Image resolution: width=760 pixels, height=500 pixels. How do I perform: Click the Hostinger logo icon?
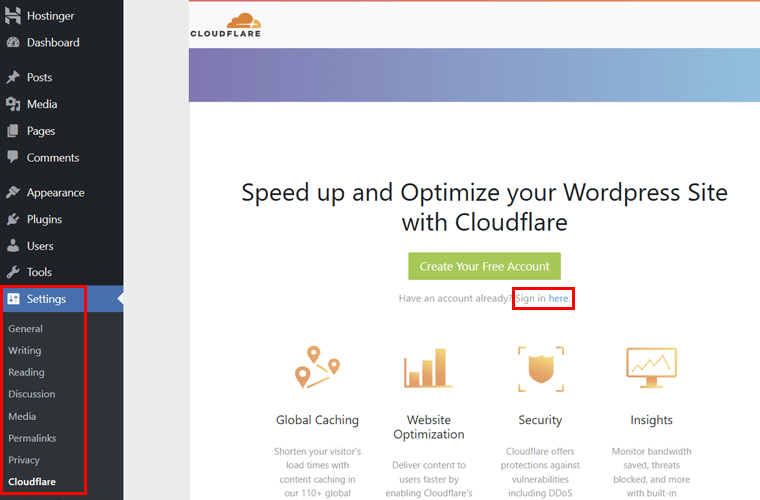[13, 16]
